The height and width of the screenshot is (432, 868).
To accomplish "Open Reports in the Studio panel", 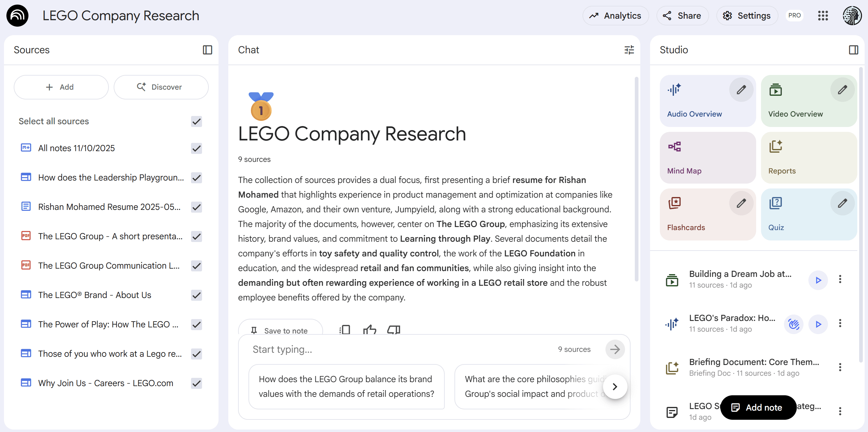I will 809,158.
